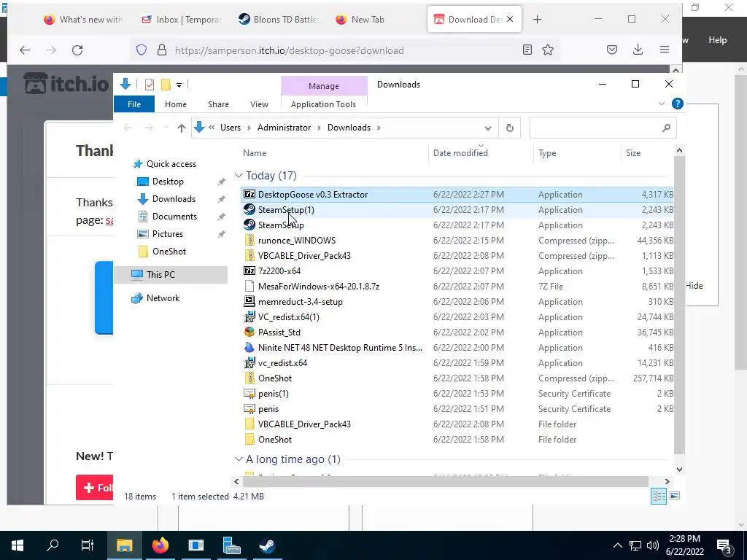This screenshot has width=747, height=560.
Task: Select the PAssist_Std application icon
Action: (249, 332)
